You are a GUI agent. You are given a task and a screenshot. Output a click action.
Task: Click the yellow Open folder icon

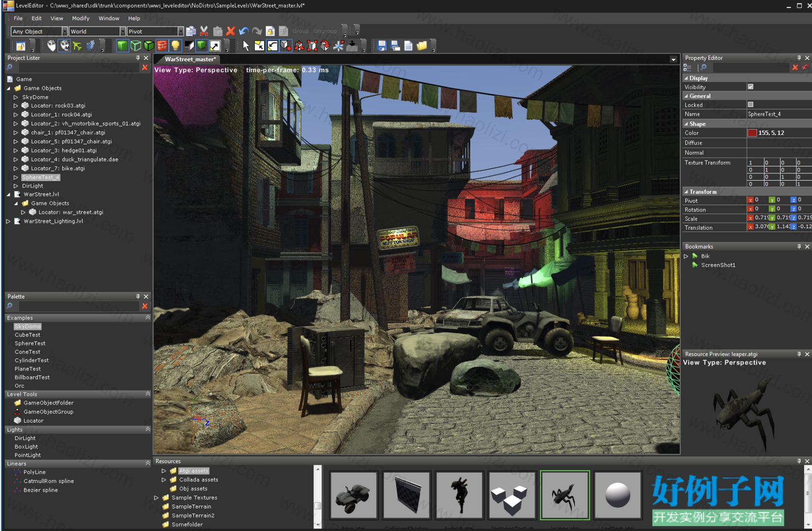422,46
